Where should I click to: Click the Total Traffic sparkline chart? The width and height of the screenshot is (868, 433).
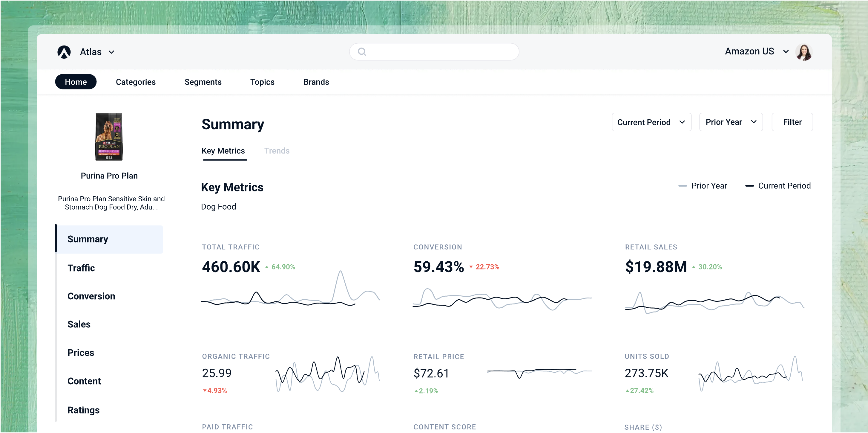[x=290, y=289]
